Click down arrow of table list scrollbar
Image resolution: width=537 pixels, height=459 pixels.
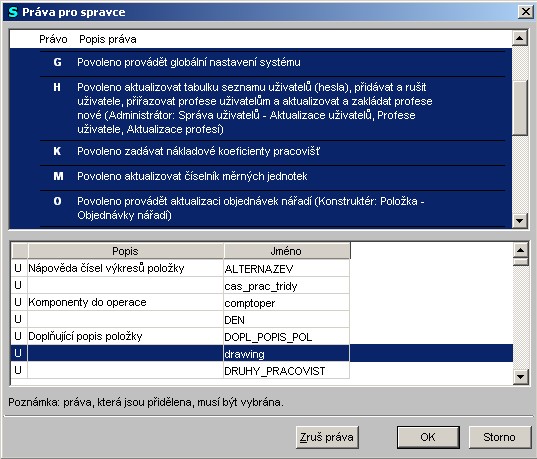(x=521, y=377)
